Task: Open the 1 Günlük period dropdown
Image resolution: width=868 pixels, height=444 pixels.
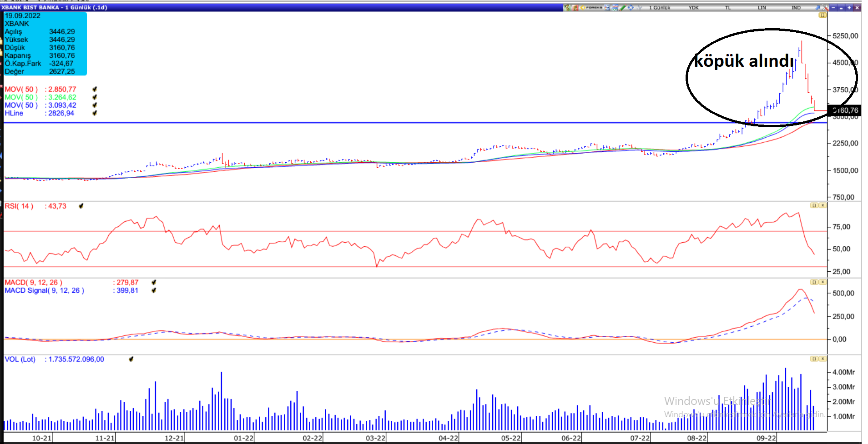Action: 660,8
